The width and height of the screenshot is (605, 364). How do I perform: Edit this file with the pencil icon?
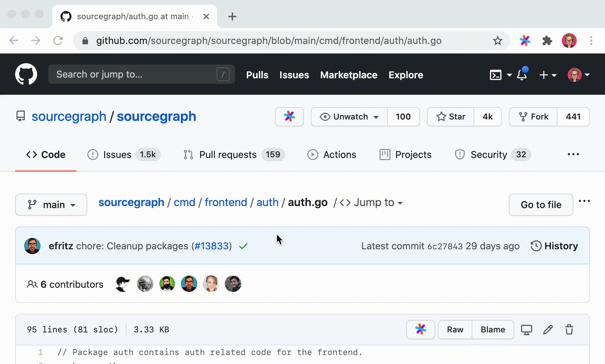tap(548, 330)
